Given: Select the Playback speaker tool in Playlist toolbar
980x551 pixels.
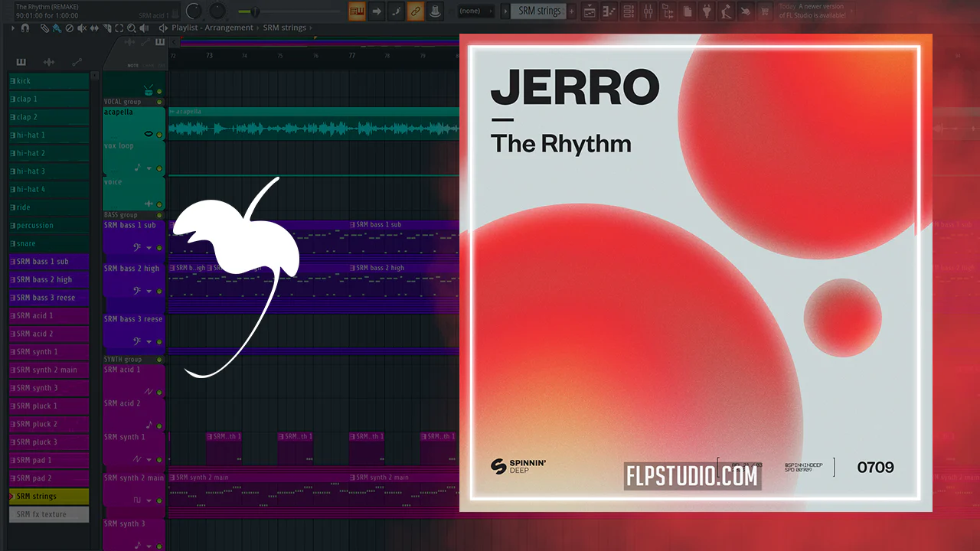Looking at the screenshot, I should tap(145, 28).
